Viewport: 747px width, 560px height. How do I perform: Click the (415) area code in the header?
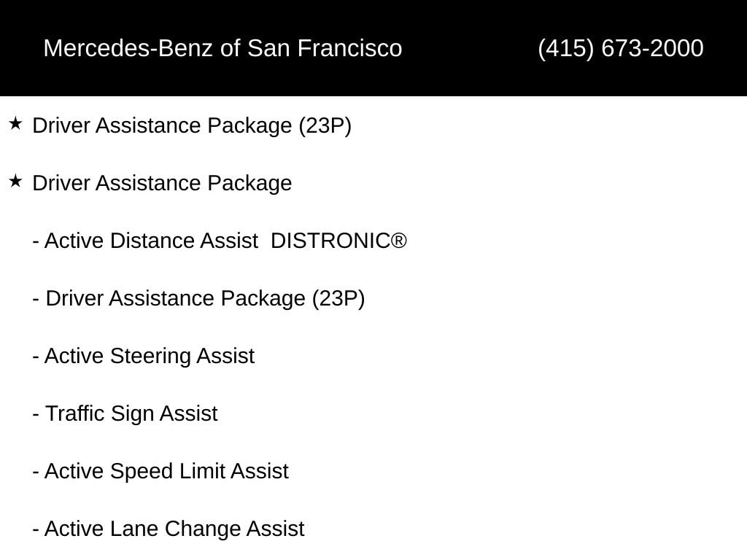pyautogui.click(x=566, y=48)
